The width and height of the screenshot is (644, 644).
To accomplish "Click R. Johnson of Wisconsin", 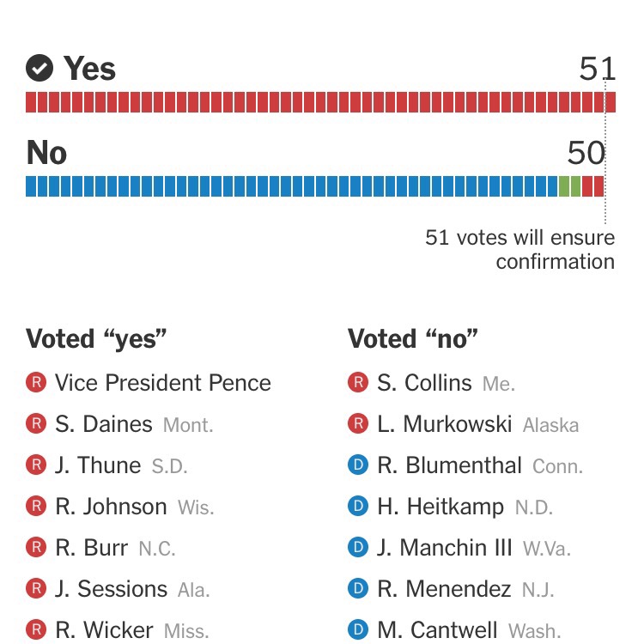I will 112,507.
